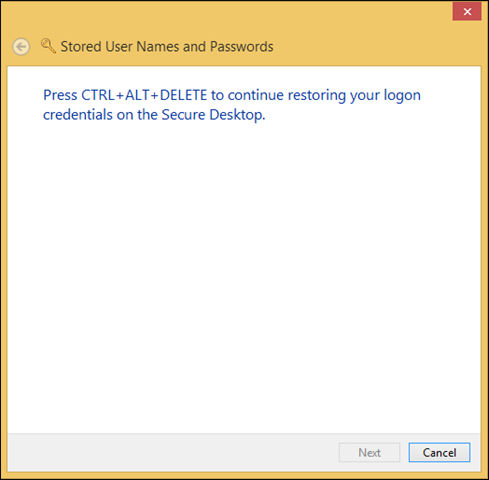Click the circular back navigation button
Viewport: 489px width, 480px height.
click(x=21, y=46)
